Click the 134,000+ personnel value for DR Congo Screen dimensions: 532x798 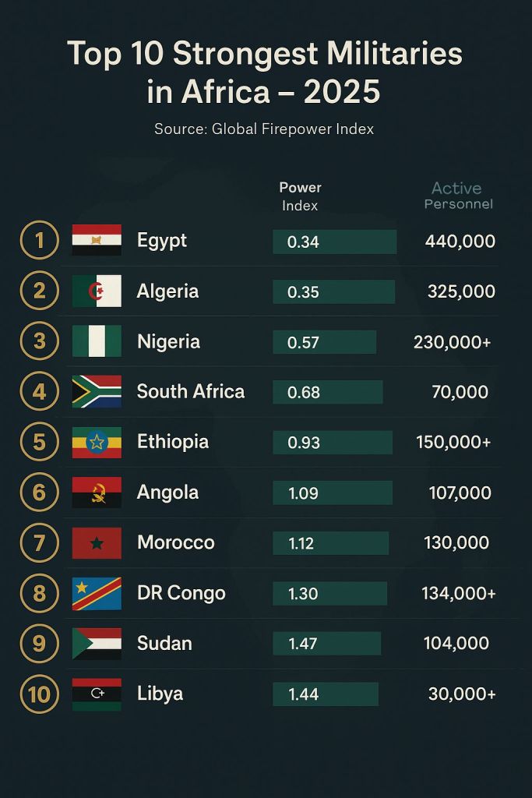[458, 593]
